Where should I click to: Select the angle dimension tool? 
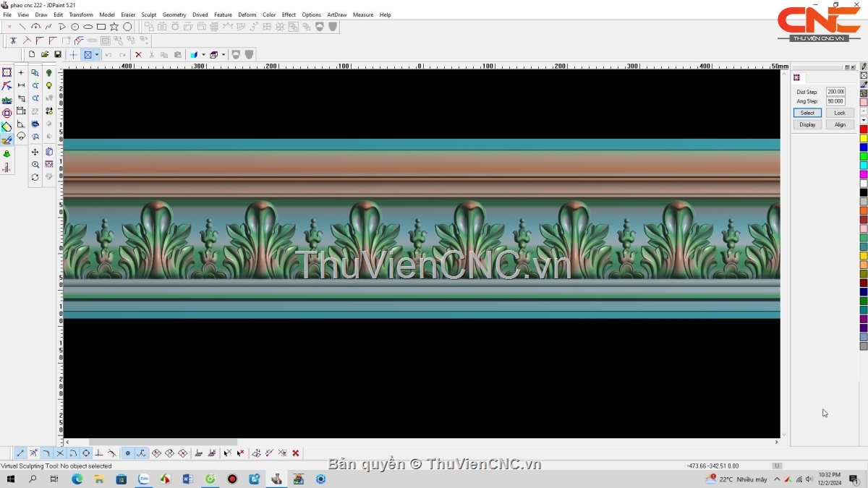point(21,124)
